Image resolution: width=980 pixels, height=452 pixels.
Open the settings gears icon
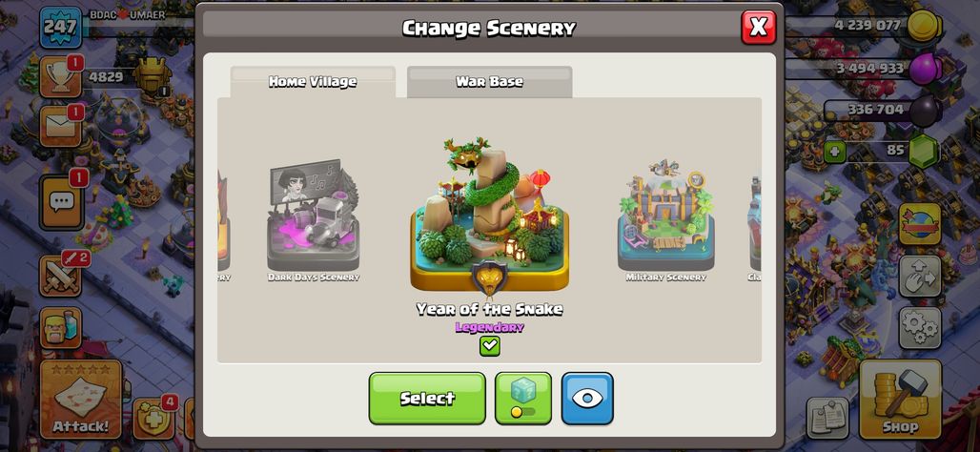click(x=920, y=328)
